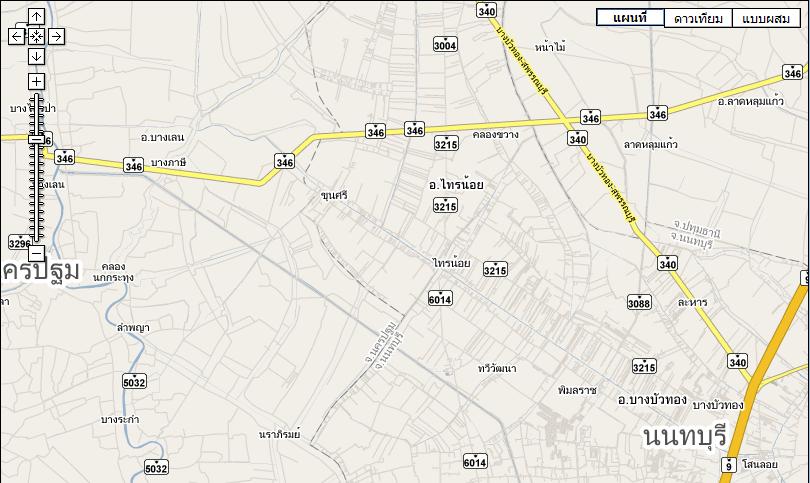Click the zoom slider handle
Viewport: 810px width, 483px height.
coord(36,139)
